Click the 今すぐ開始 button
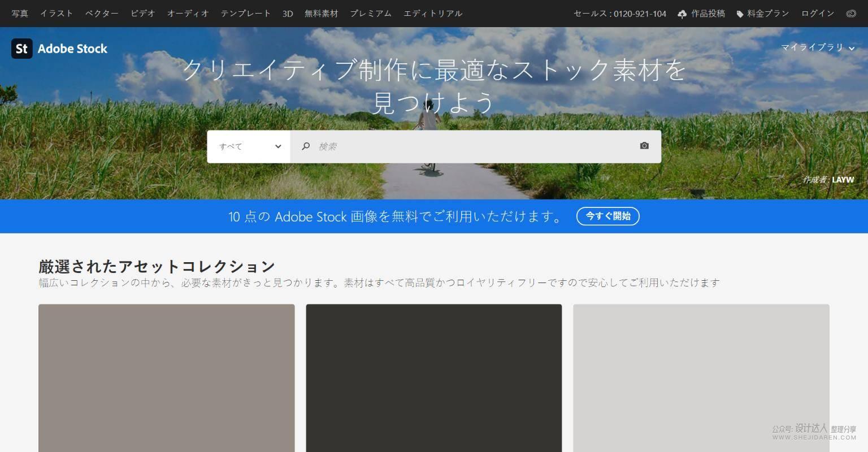This screenshot has width=868, height=452. [x=608, y=216]
